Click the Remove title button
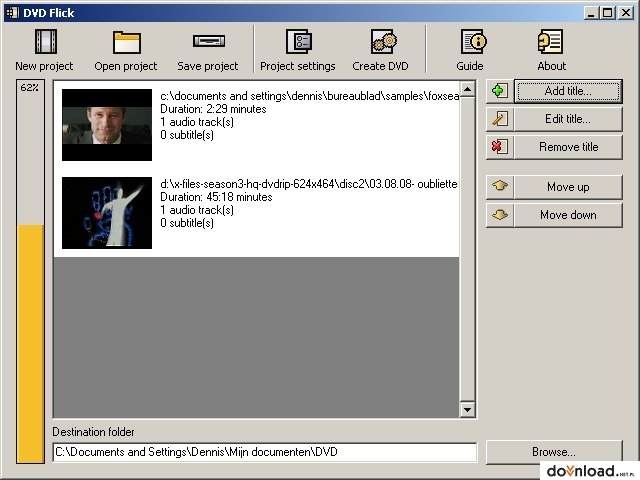The width and height of the screenshot is (640, 480). pos(568,147)
